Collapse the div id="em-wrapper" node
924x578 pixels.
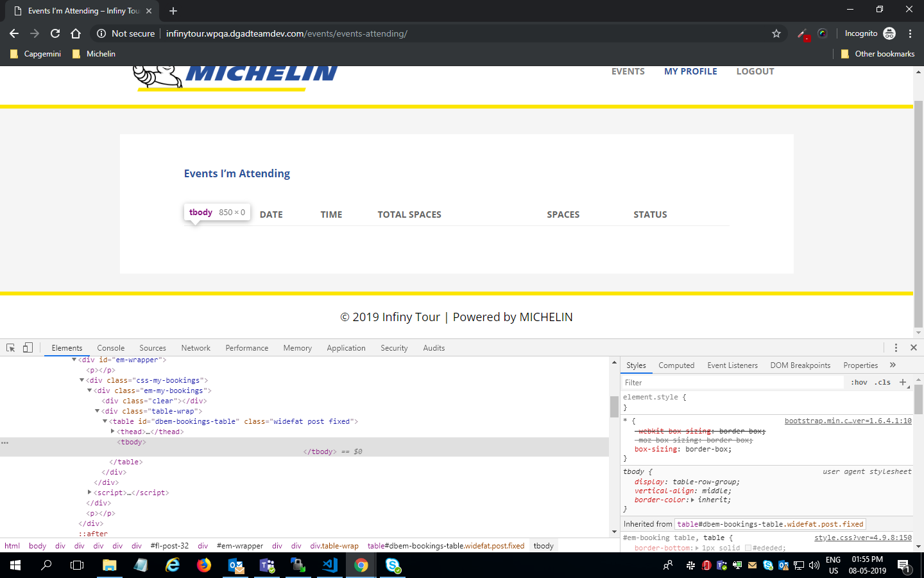tap(74, 360)
